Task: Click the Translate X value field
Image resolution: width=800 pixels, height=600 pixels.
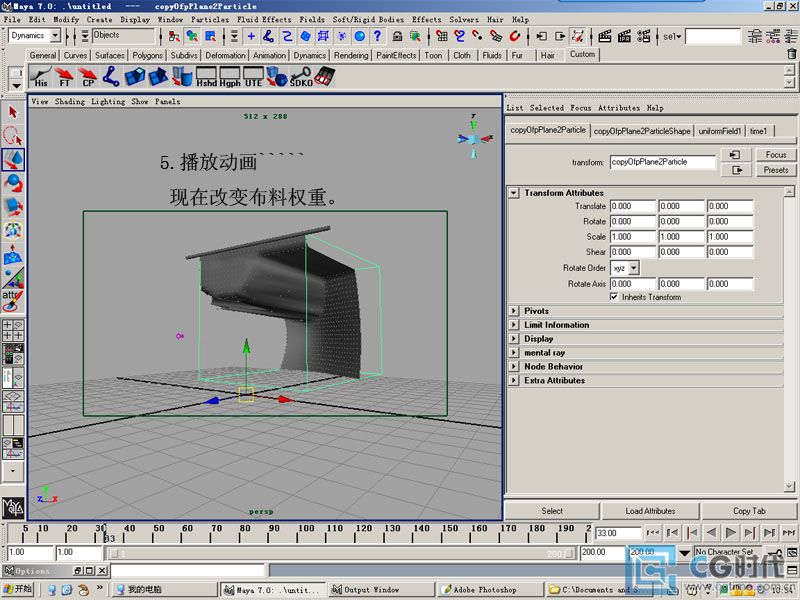Action: (632, 206)
